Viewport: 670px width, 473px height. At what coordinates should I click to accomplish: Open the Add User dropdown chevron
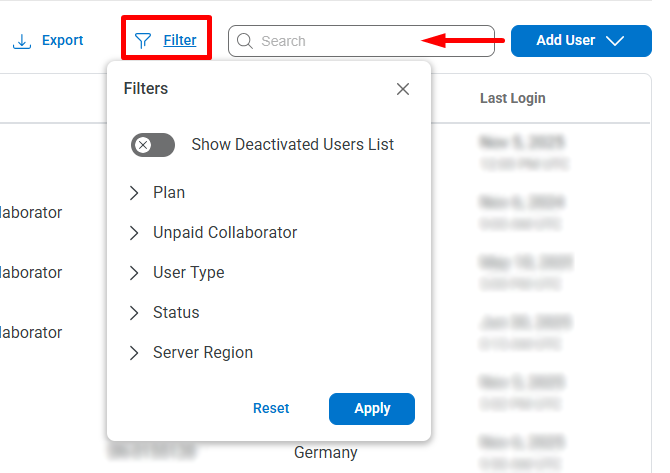(615, 41)
